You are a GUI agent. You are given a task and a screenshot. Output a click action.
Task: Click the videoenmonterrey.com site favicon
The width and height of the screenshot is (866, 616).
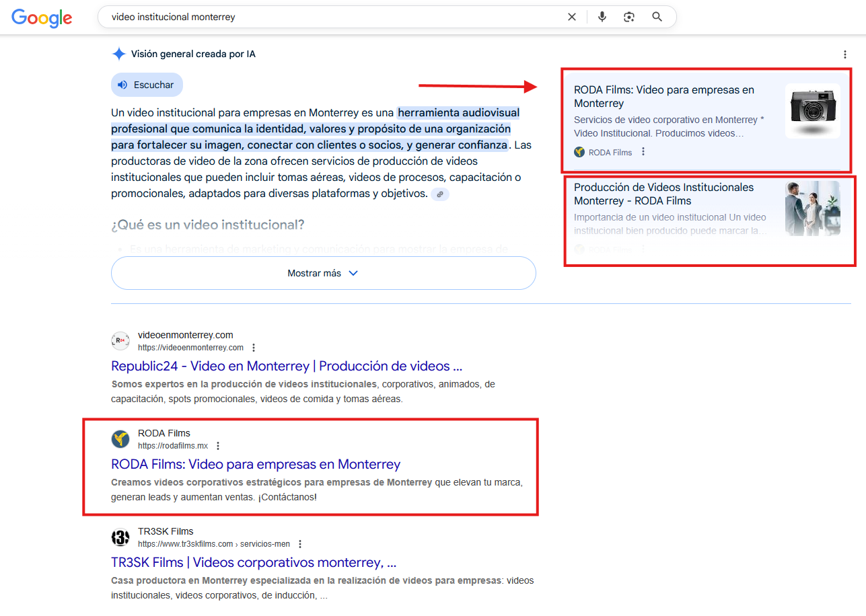tap(120, 340)
